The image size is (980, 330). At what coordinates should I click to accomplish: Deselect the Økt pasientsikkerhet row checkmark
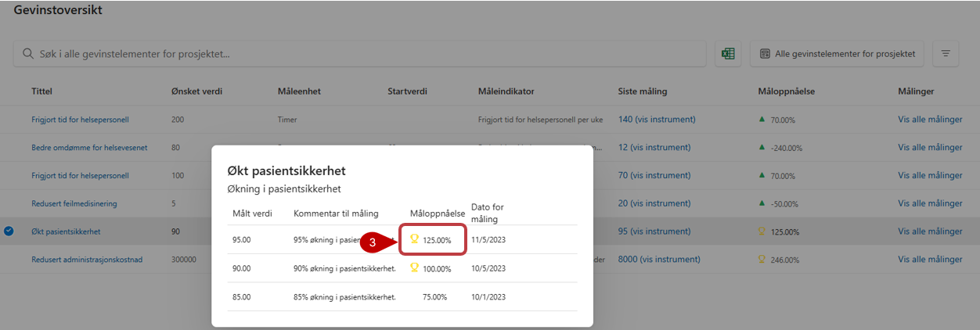(9, 231)
